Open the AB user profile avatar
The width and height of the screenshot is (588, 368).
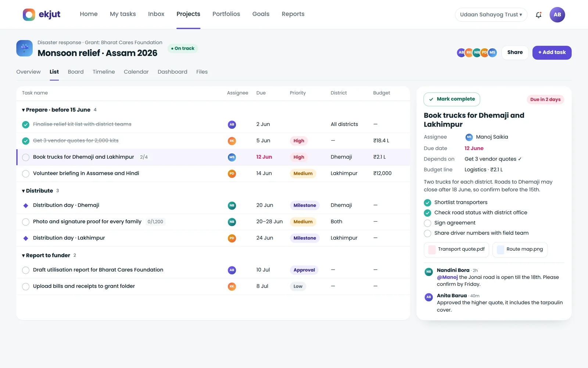click(x=557, y=15)
